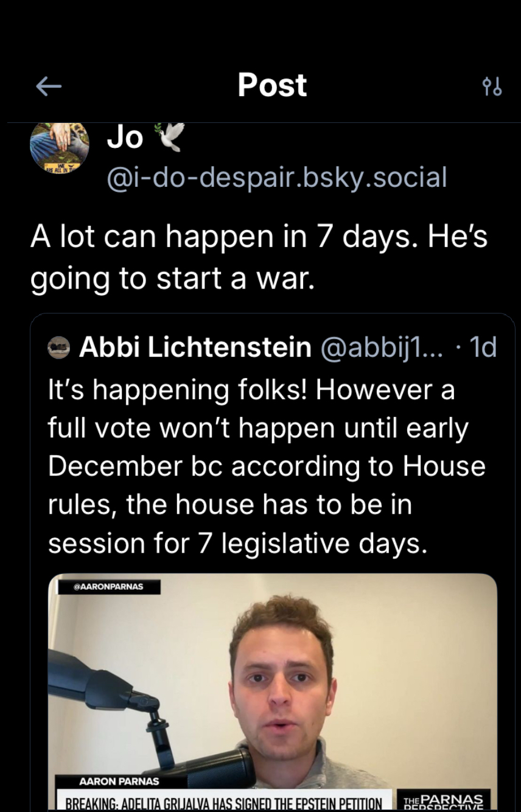Image resolution: width=521 pixels, height=812 pixels.
Task: Tap the Jo display name
Action: [125, 138]
